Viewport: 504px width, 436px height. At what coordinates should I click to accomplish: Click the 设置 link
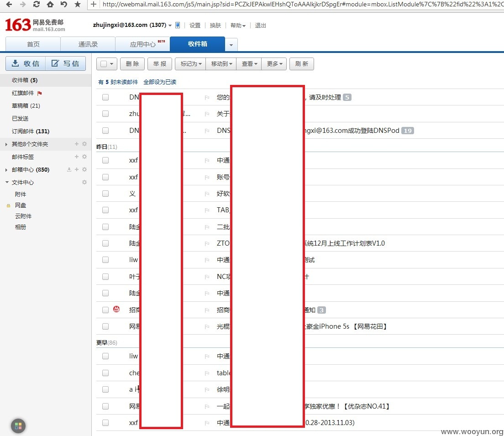[195, 26]
